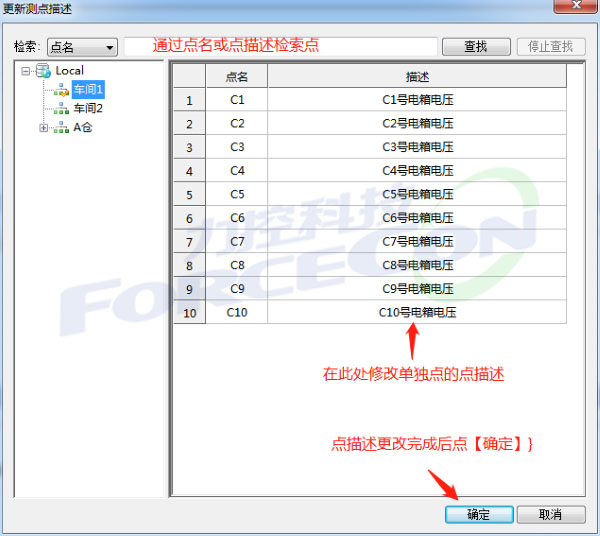Click the C7 point name cell

[236, 241]
